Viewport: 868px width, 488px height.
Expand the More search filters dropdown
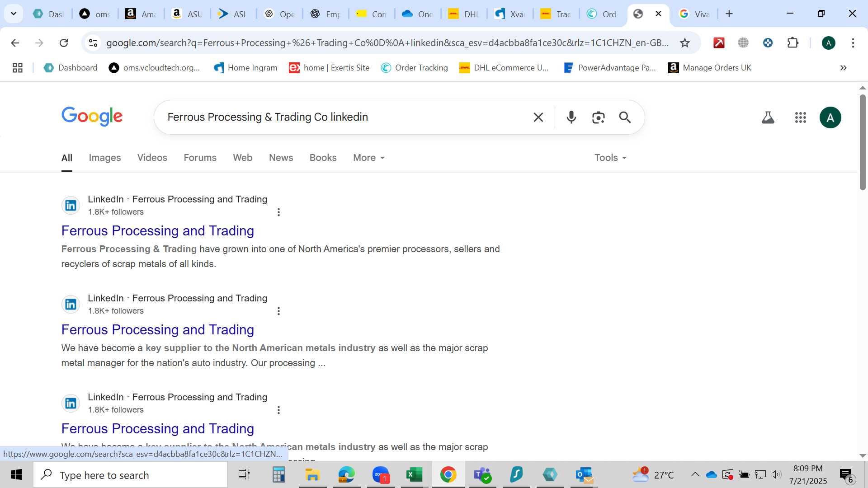pos(369,158)
